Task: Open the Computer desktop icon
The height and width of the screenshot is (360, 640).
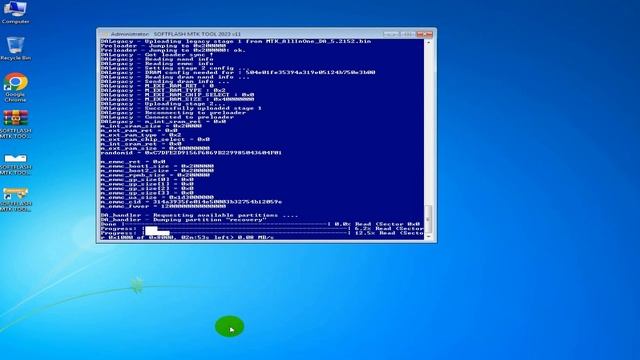Action: click(x=15, y=12)
